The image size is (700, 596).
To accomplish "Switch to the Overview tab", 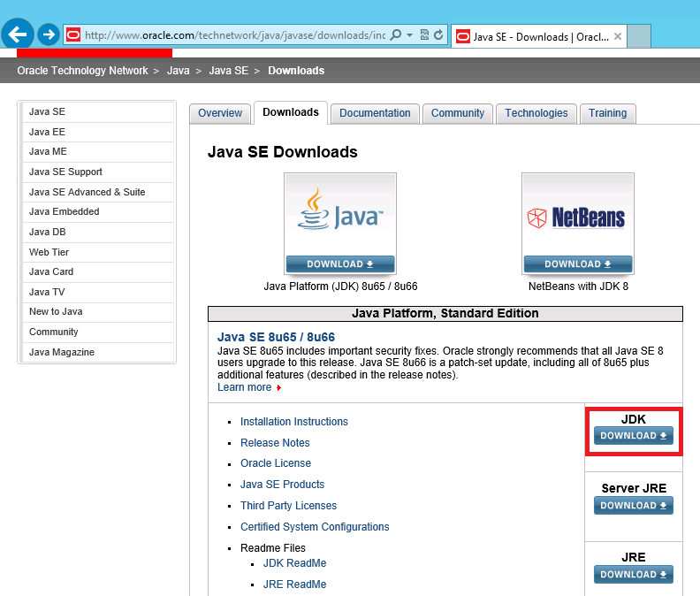I will pos(220,113).
